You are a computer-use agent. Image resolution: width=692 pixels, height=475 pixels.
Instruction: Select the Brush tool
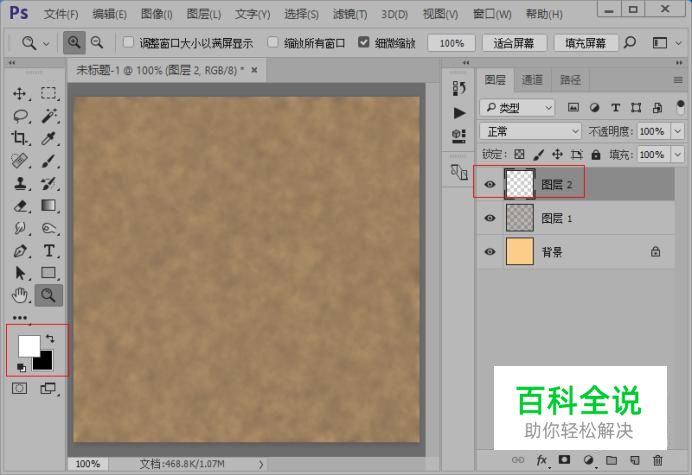coord(49,161)
